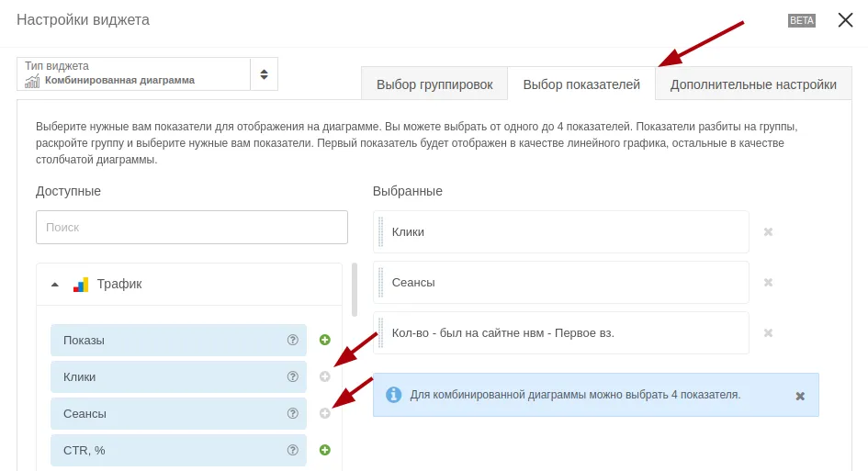This screenshot has width=868, height=471.
Task: Close the widget settings dialog
Action: point(845,20)
